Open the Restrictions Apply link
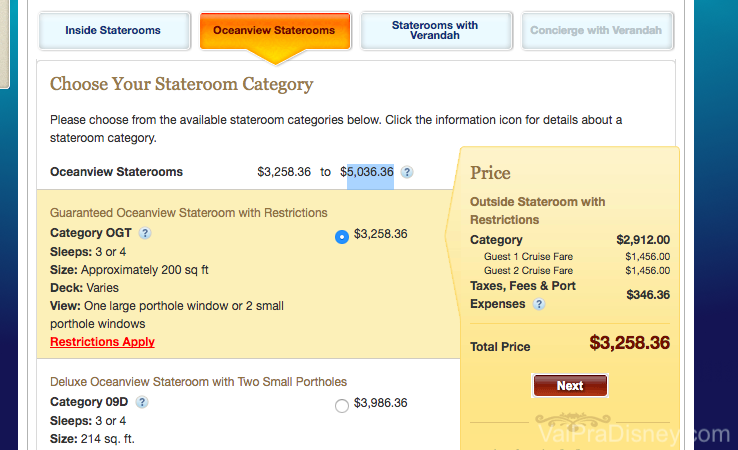 [x=102, y=342]
